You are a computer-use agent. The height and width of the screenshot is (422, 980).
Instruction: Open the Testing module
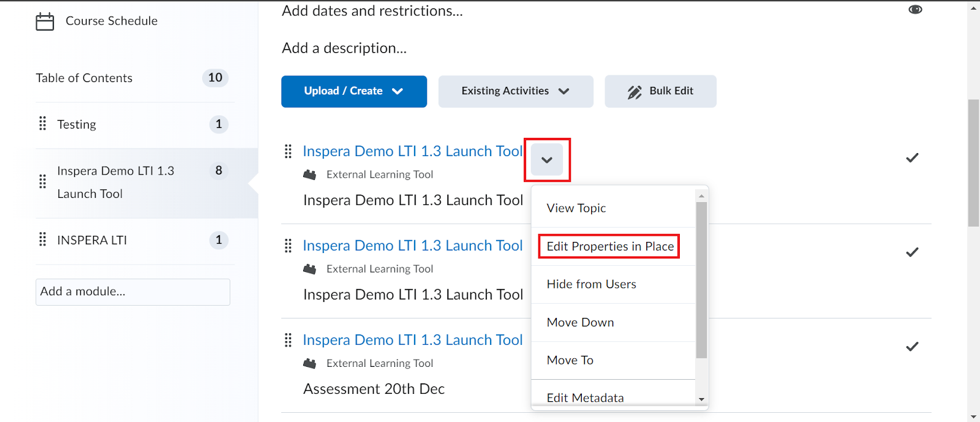77,124
